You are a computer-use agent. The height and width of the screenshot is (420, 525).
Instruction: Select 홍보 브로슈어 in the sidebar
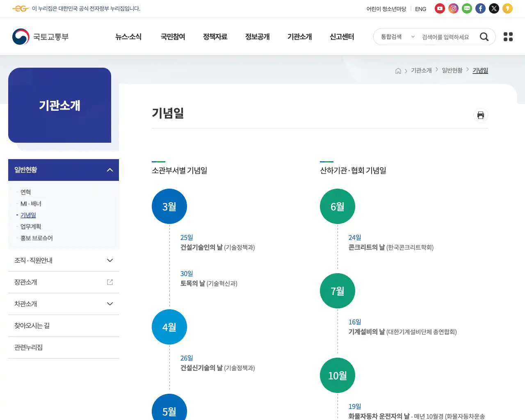tap(37, 238)
